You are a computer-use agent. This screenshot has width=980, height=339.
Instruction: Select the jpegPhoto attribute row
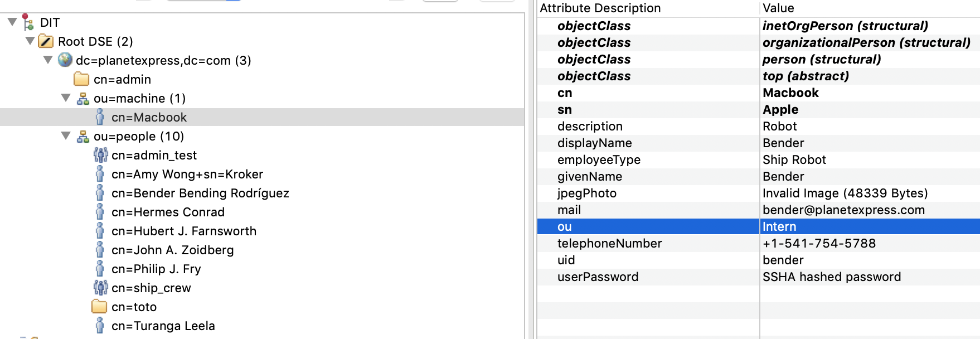pos(586,193)
